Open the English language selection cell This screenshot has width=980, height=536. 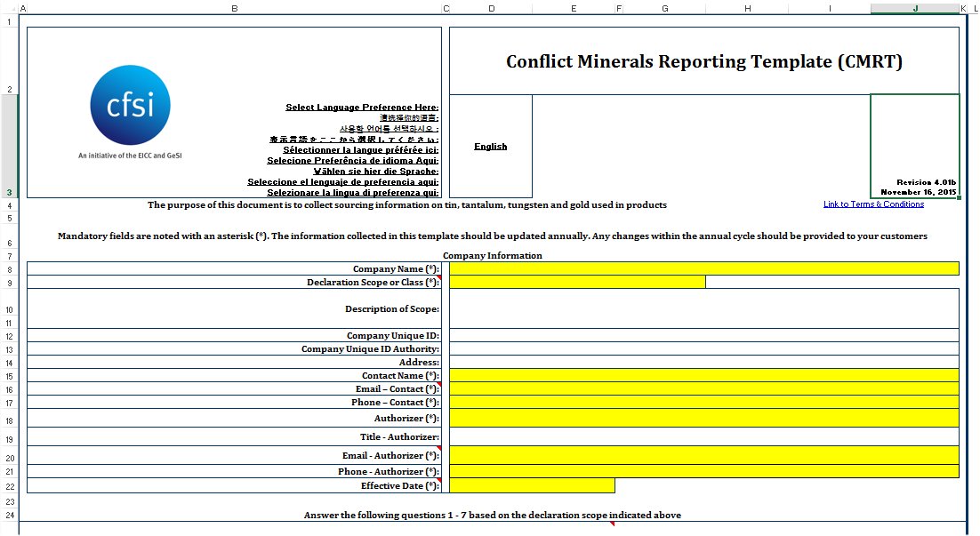point(490,147)
